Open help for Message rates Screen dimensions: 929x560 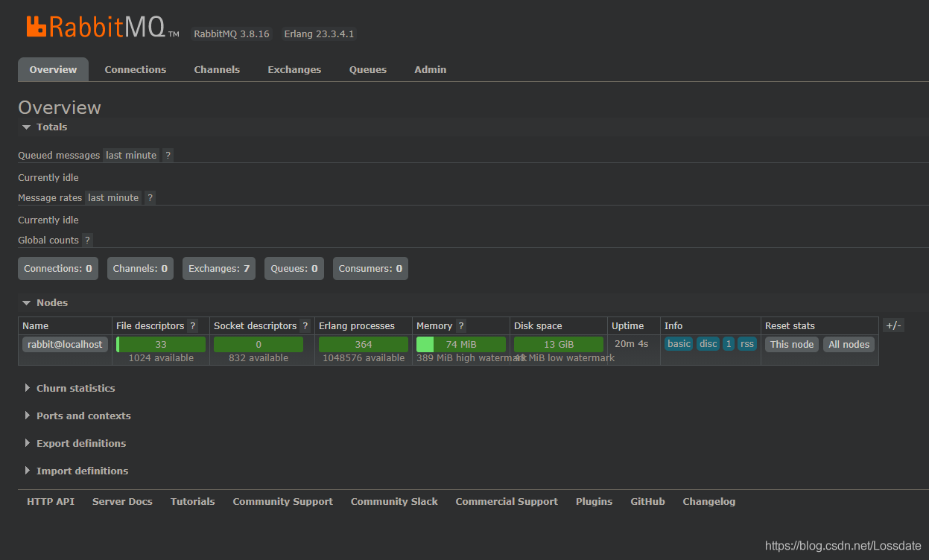pyautogui.click(x=150, y=198)
